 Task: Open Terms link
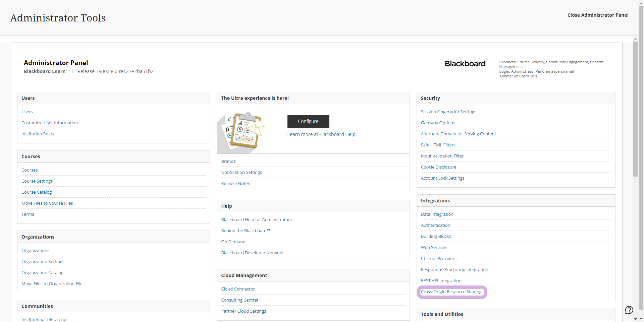(28, 214)
